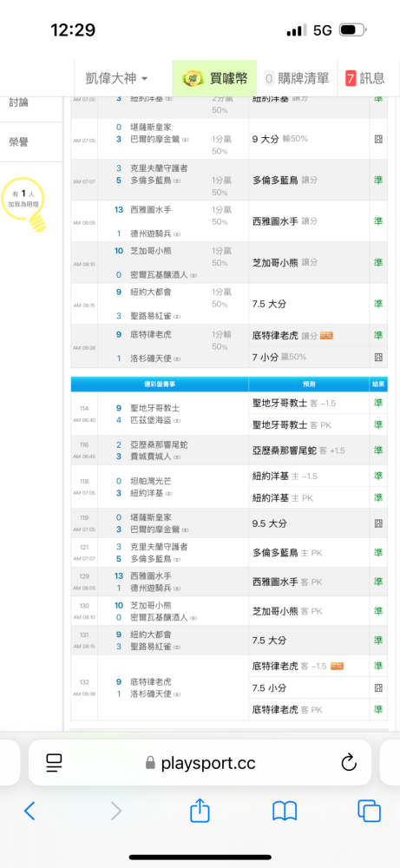This screenshot has height=868, width=400.
Task: Open the Safari share sheet icon
Action: pyautogui.click(x=200, y=810)
